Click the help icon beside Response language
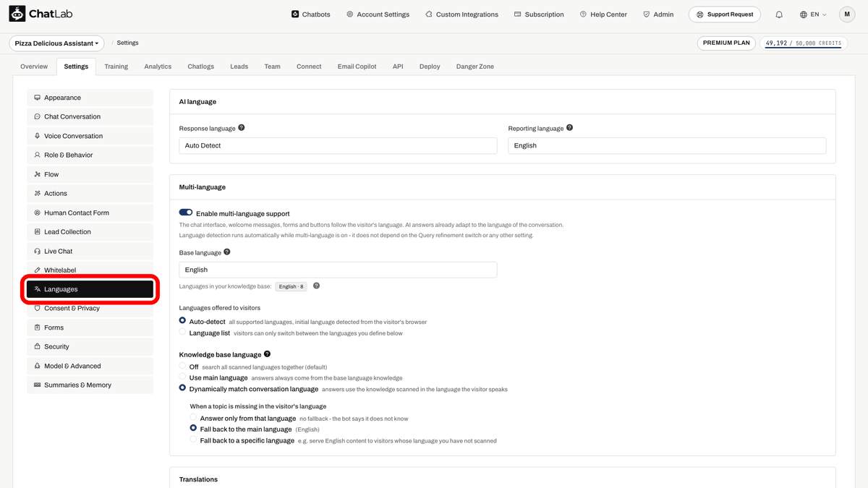 click(x=242, y=128)
